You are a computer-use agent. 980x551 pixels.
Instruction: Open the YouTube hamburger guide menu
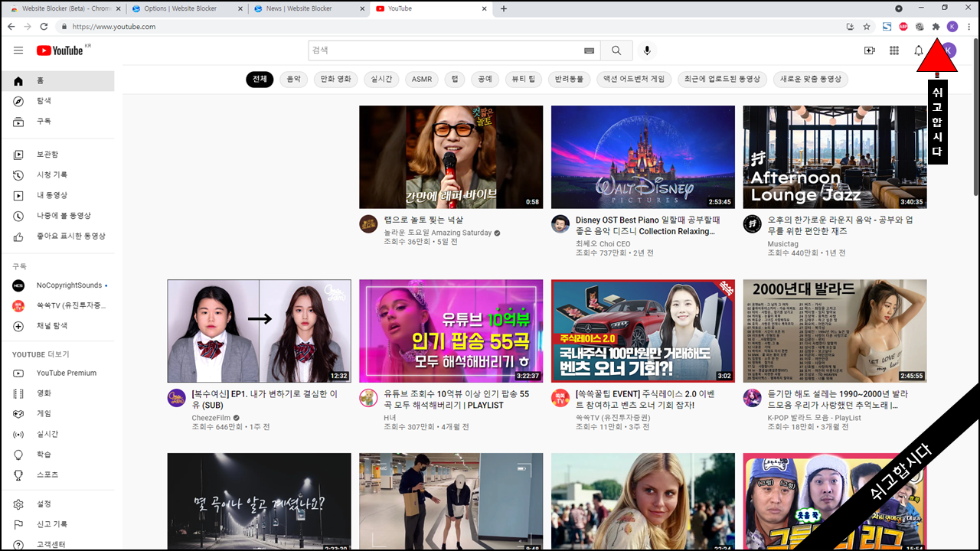click(x=18, y=51)
